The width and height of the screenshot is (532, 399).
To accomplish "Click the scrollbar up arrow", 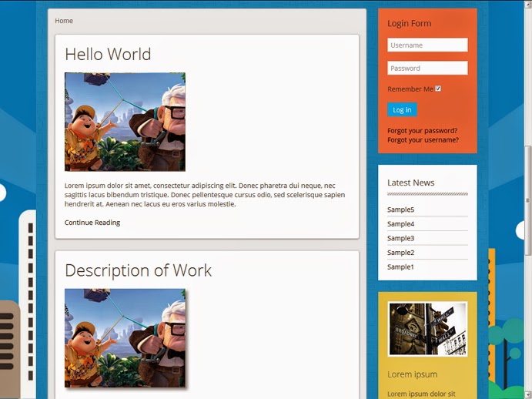I will 528,3.
